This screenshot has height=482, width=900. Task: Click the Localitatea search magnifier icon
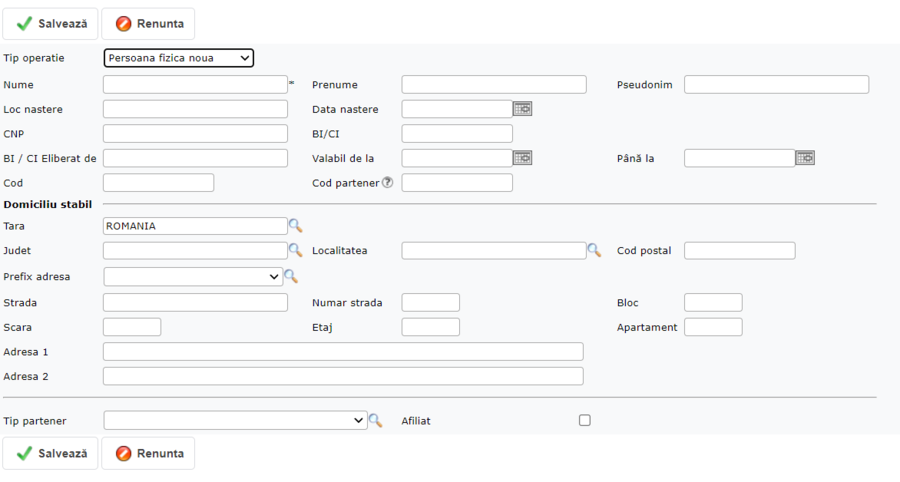tap(594, 250)
